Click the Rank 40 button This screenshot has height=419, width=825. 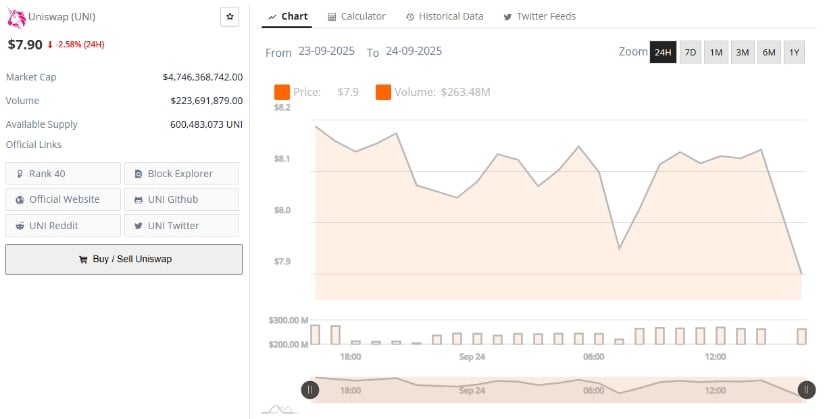coord(63,174)
